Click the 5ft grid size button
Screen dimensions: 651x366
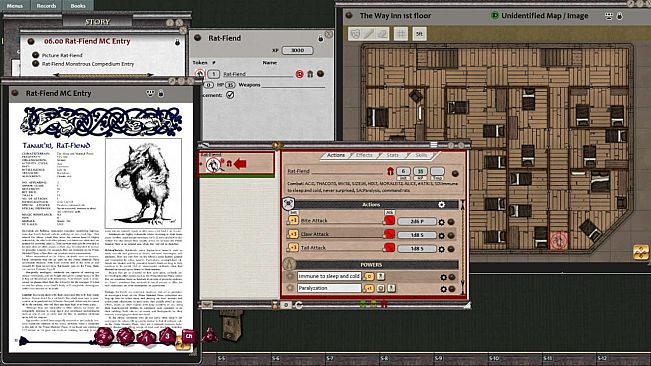pyautogui.click(x=419, y=34)
